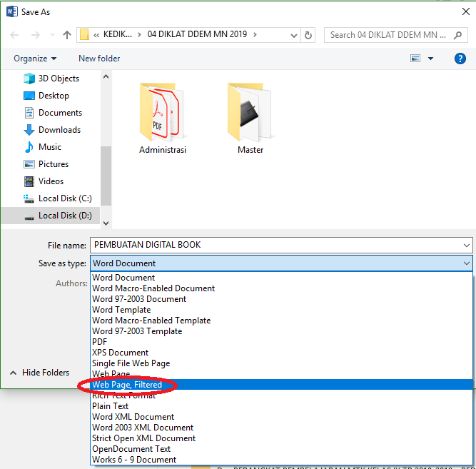
Task: Choose Word XML Document type
Action: pos(281,416)
